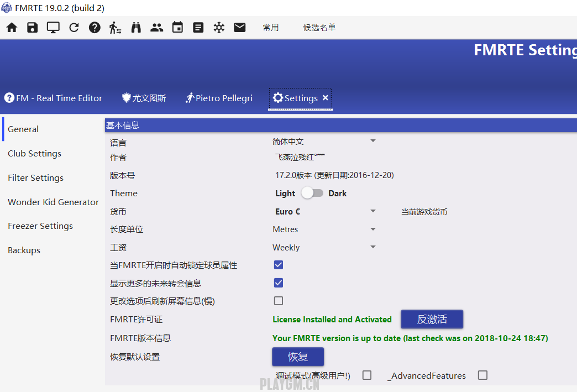
Task: Click the envelope mail icon
Action: click(239, 28)
